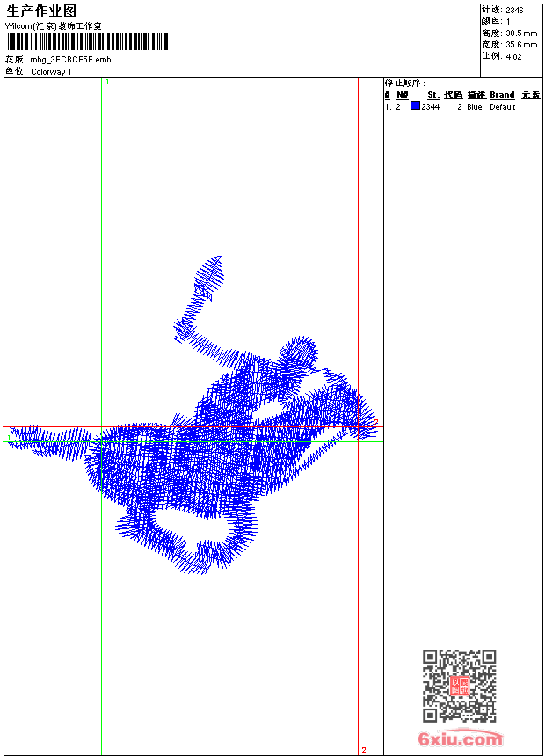This screenshot has height=756, width=545.
Task: Click the 描述 column header
Action: [x=476, y=95]
